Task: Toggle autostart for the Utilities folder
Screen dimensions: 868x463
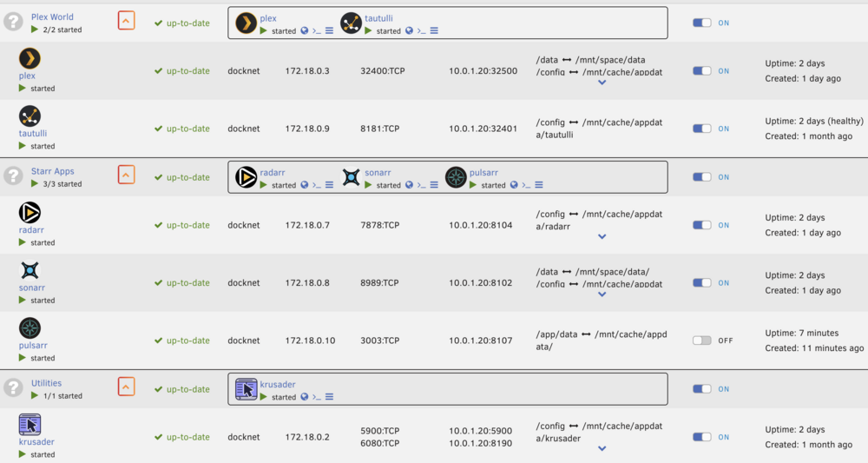Action: click(x=702, y=389)
